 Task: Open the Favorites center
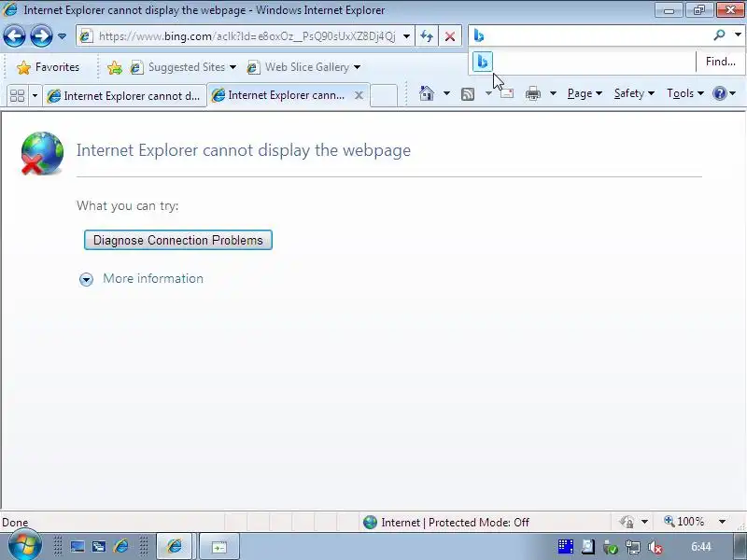point(48,67)
